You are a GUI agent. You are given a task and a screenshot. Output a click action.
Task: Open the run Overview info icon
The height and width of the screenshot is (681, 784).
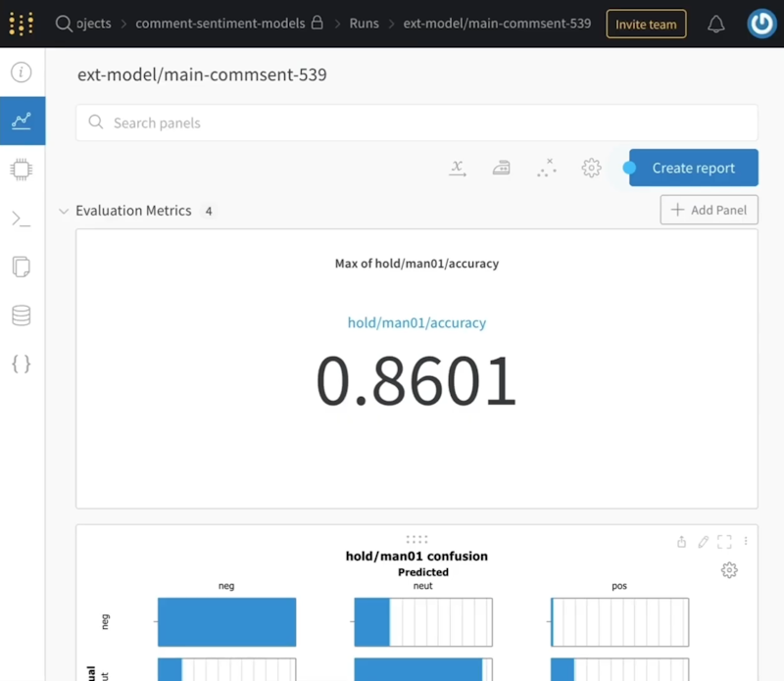[x=22, y=72]
